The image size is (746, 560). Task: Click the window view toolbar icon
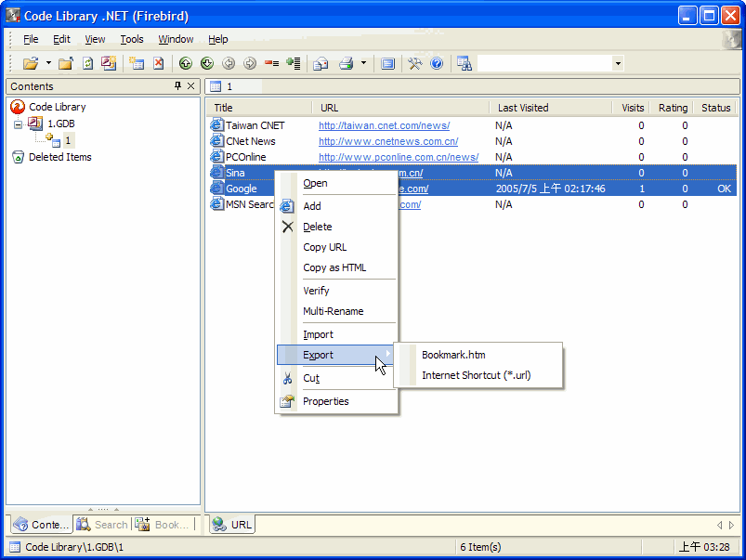coord(387,63)
